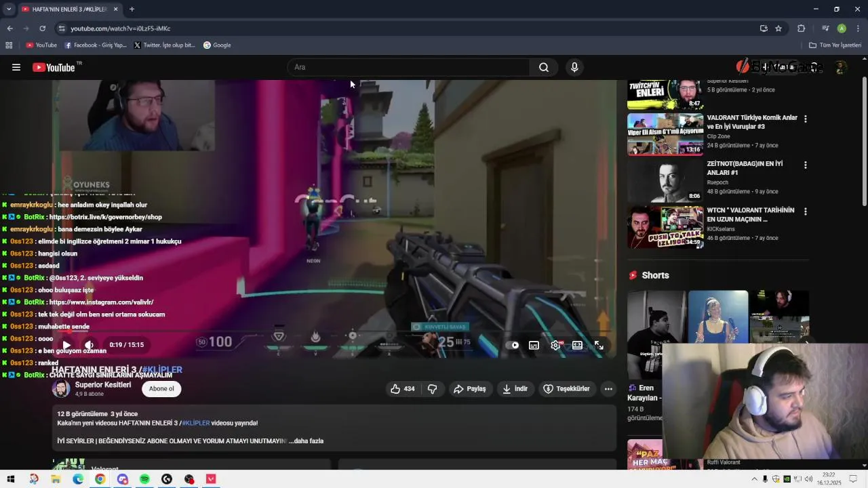Show hidden system tray icons
This screenshot has width=868, height=488.
click(754, 479)
